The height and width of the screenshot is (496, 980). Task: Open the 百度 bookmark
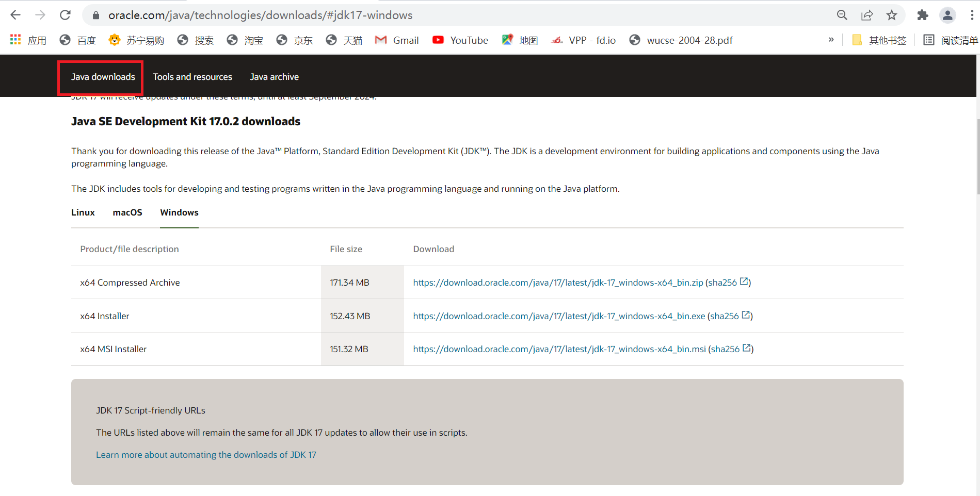pos(78,40)
